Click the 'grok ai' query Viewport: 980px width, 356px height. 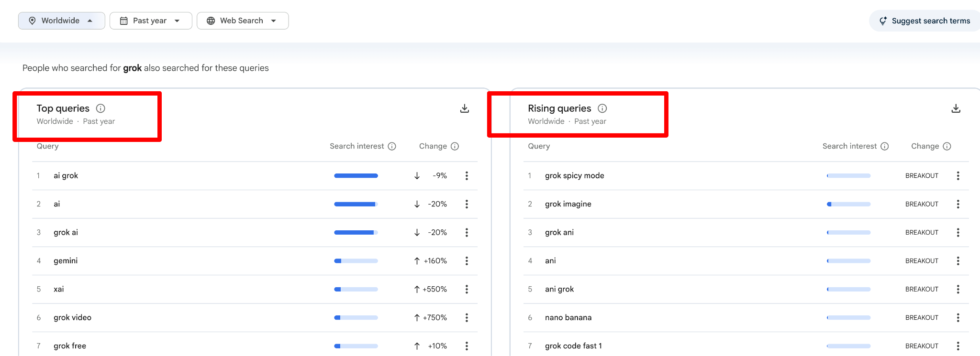pos(66,233)
